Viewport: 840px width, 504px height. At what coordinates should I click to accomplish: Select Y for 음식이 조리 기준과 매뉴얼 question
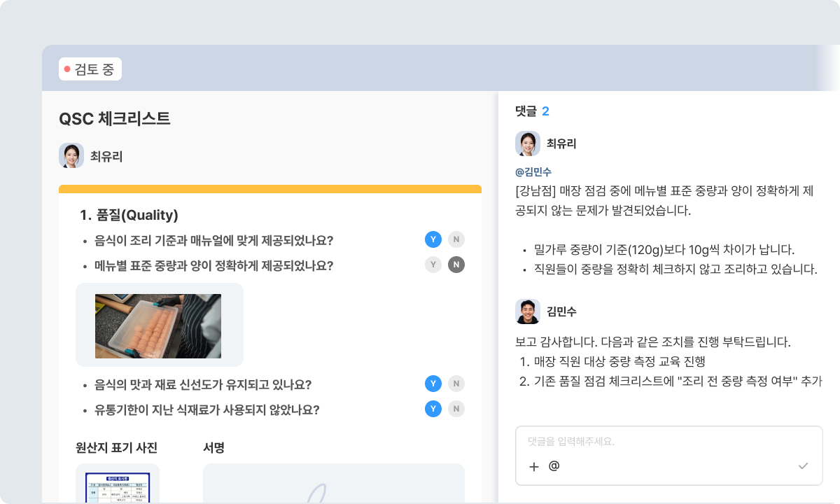[433, 240]
